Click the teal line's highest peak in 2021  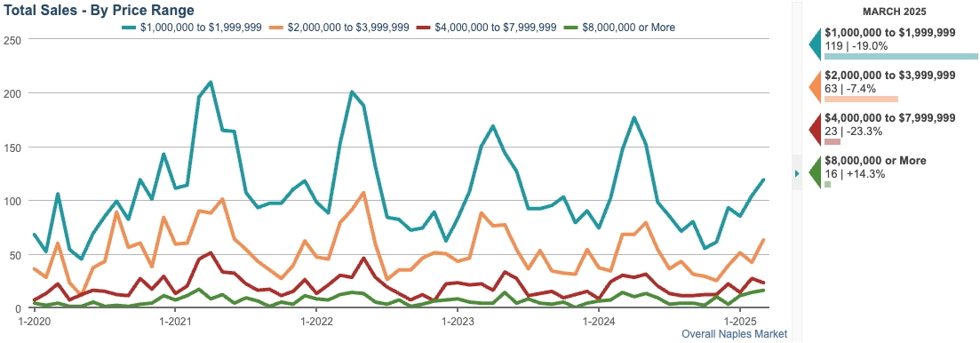[211, 82]
